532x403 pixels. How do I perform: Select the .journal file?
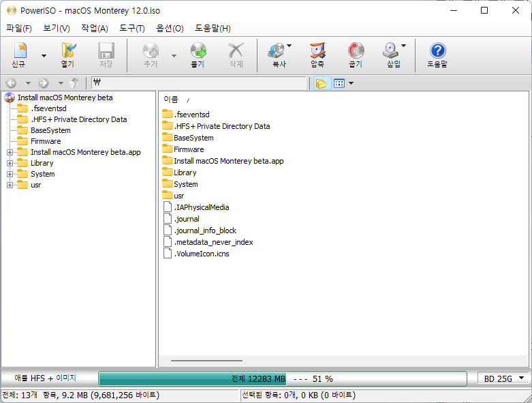point(187,219)
